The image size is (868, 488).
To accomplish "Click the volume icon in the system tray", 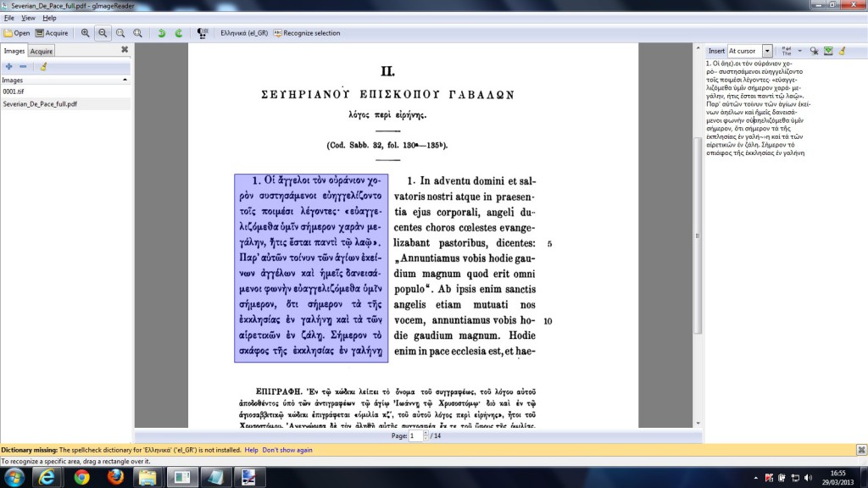I will click(808, 478).
